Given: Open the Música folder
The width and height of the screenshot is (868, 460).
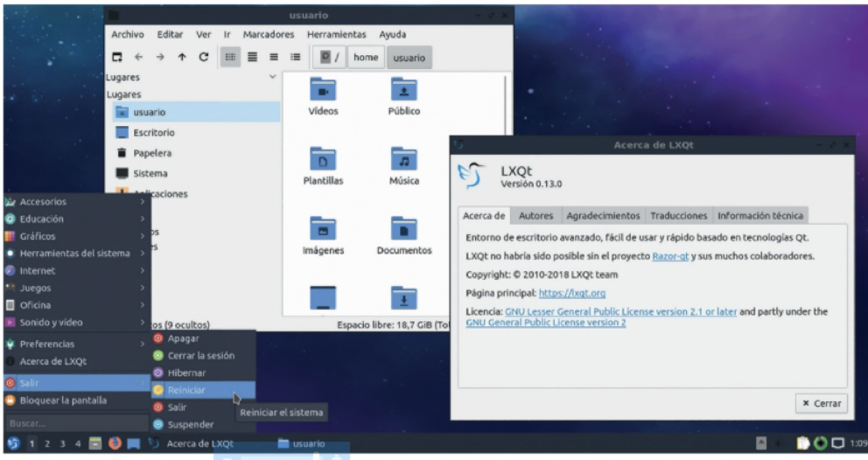Looking at the screenshot, I should coord(404,166).
